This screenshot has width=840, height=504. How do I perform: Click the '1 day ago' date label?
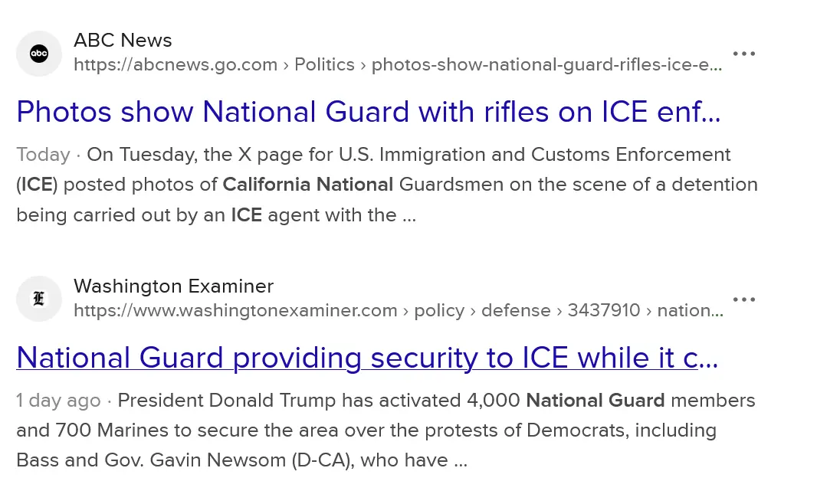tap(58, 401)
